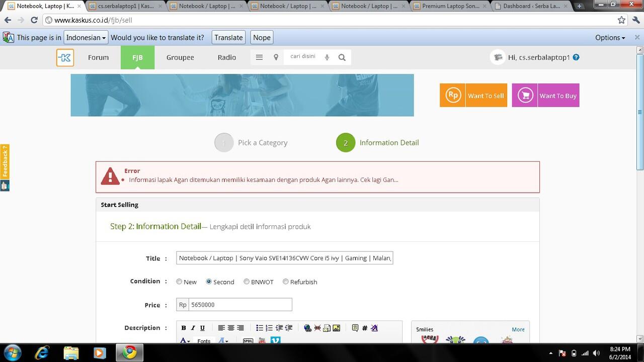
Task: Toggle bold formatting in description editor
Action: click(x=184, y=328)
